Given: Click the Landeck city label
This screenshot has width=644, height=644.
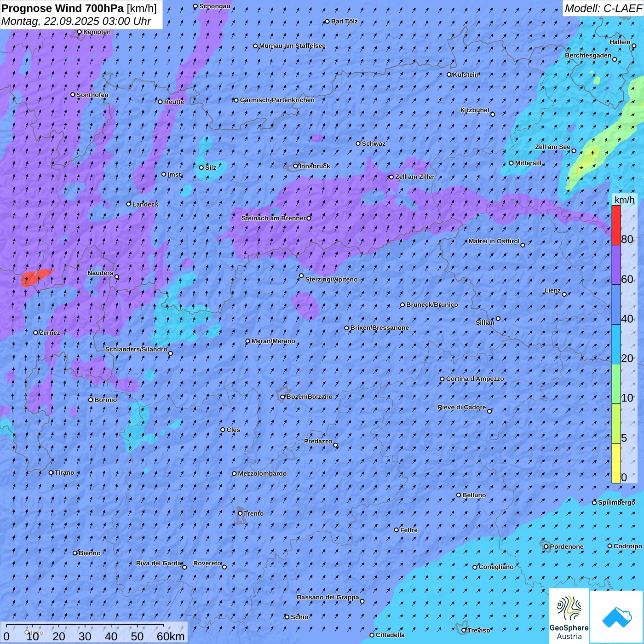Looking at the screenshot, I should (145, 204).
